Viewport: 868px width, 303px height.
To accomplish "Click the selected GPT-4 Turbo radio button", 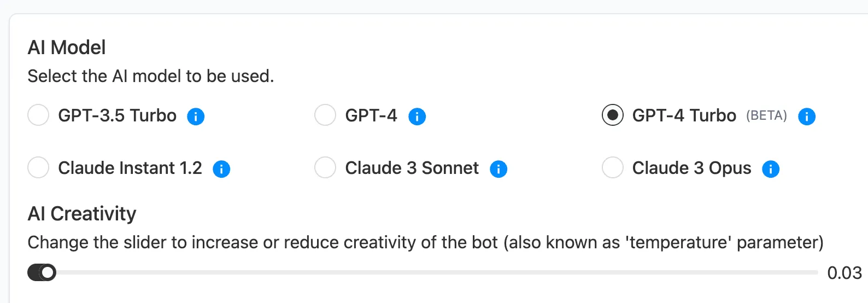I will (x=613, y=115).
